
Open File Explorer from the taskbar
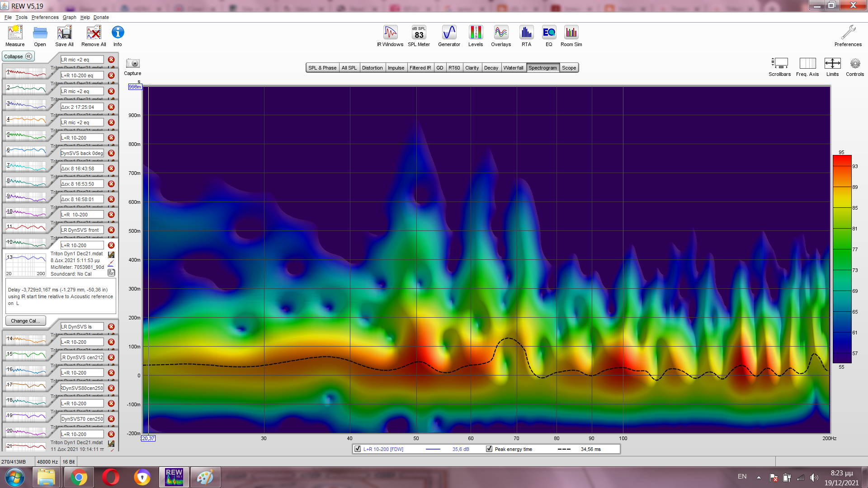click(x=46, y=477)
